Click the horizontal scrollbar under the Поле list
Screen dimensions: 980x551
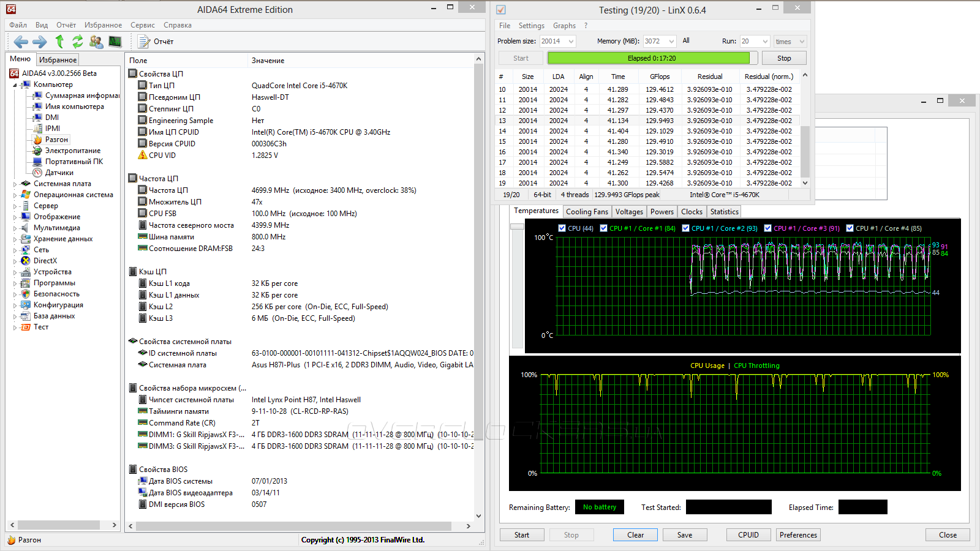click(294, 526)
